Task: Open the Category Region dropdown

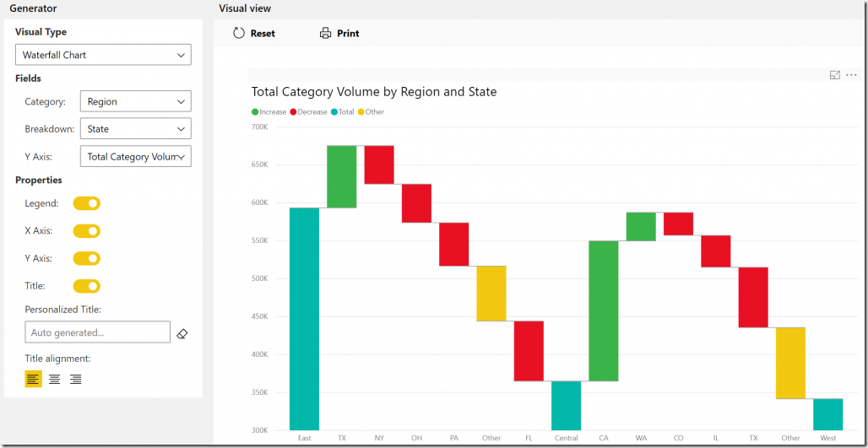Action: pos(136,101)
